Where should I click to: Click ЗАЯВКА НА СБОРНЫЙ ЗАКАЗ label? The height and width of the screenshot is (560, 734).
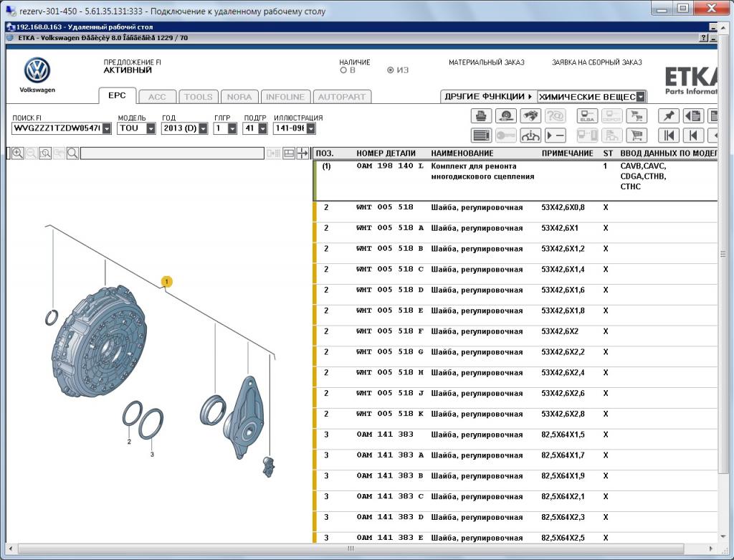[596, 62]
